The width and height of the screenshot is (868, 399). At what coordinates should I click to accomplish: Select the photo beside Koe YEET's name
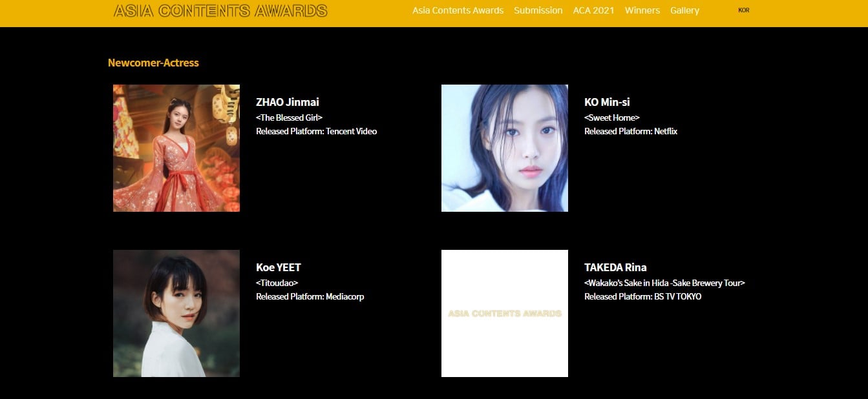click(x=176, y=313)
